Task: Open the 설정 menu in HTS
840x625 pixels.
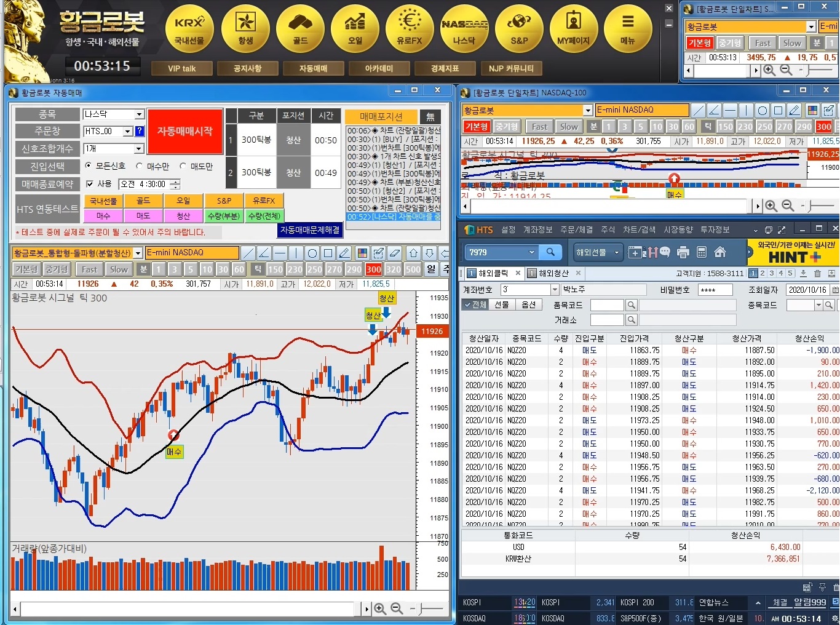Action: tap(508, 229)
